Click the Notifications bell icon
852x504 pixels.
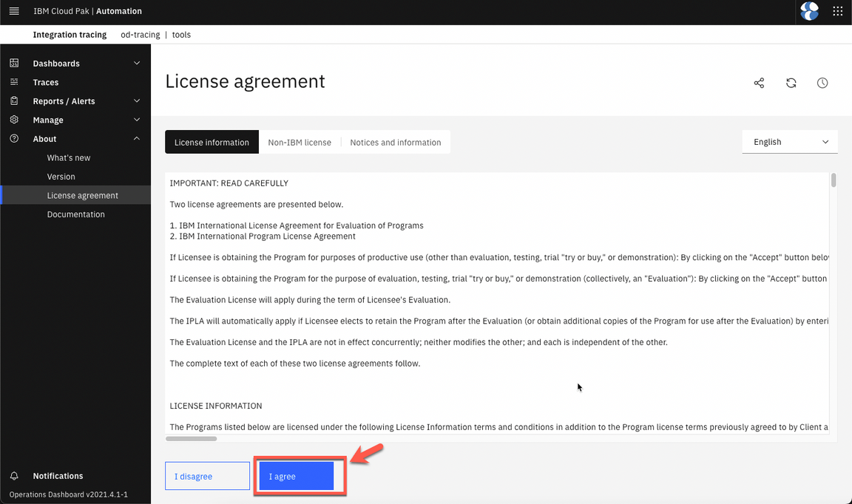pyautogui.click(x=14, y=476)
